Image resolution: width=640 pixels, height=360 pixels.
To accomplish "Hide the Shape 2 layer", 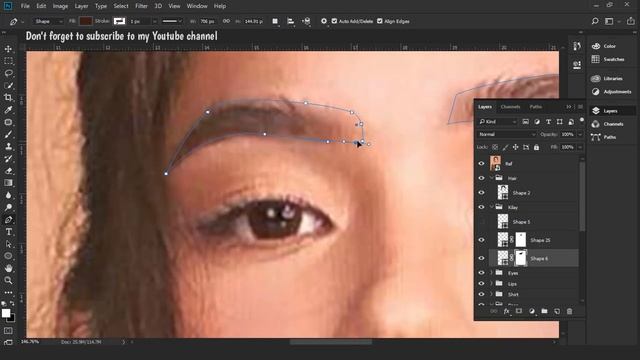I will 481,193.
